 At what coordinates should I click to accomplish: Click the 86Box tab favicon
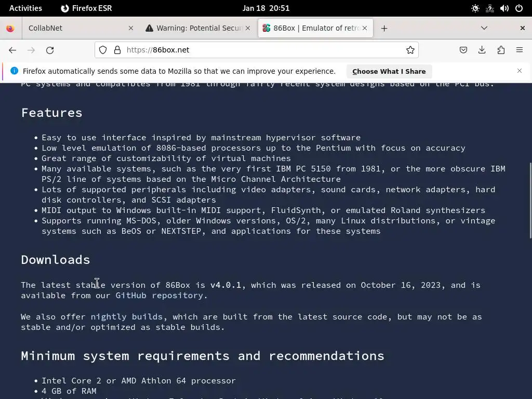267,28
